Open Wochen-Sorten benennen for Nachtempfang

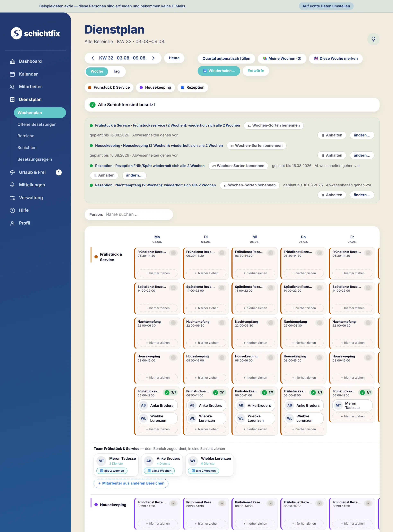tap(250, 185)
